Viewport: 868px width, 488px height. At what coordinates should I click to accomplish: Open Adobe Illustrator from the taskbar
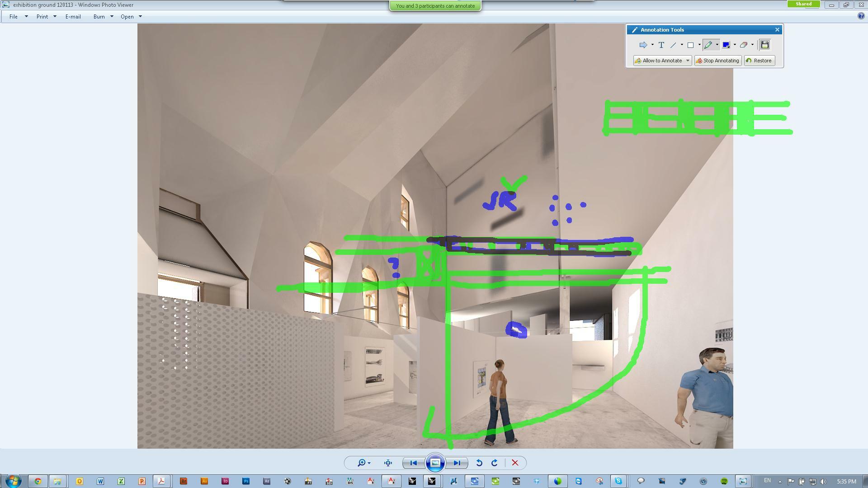[x=204, y=481]
